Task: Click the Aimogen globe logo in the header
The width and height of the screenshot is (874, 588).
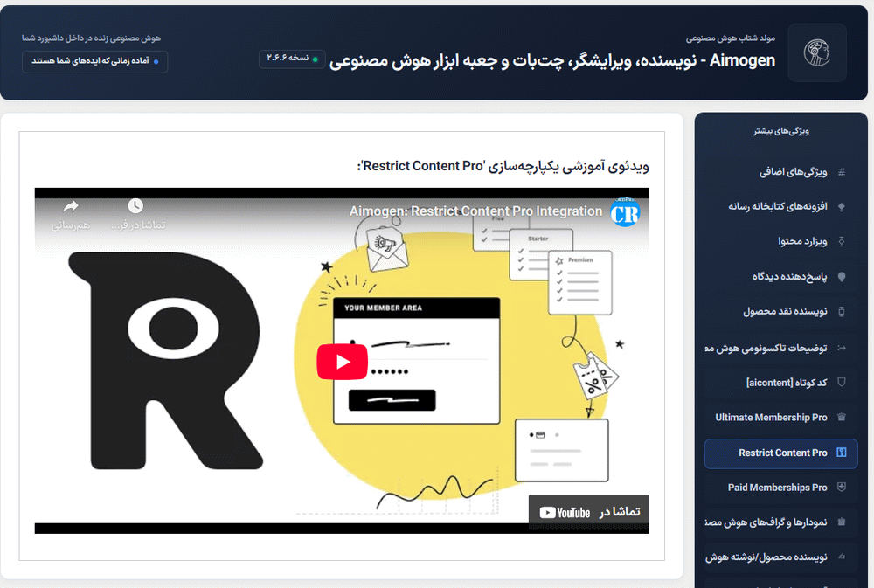Action: click(x=816, y=52)
